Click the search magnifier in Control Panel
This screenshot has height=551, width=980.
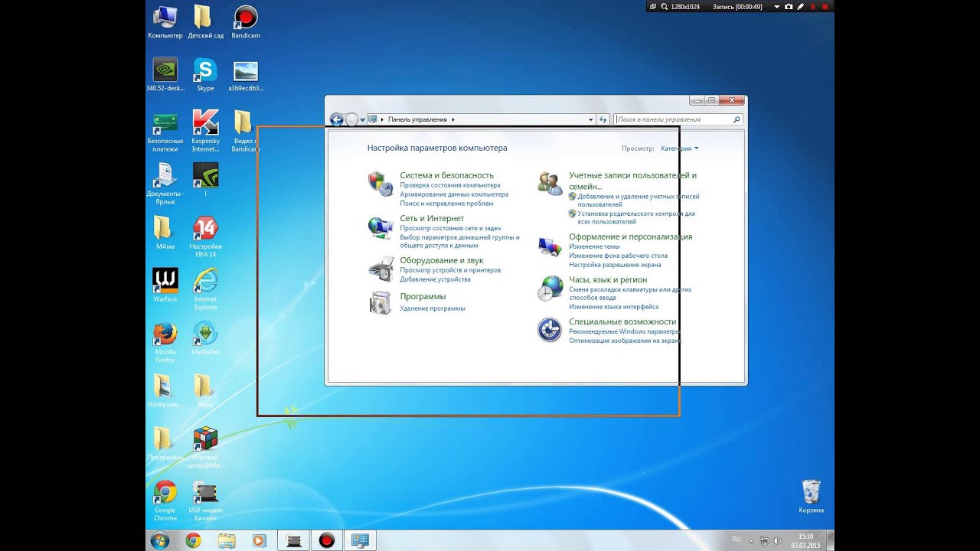(737, 119)
